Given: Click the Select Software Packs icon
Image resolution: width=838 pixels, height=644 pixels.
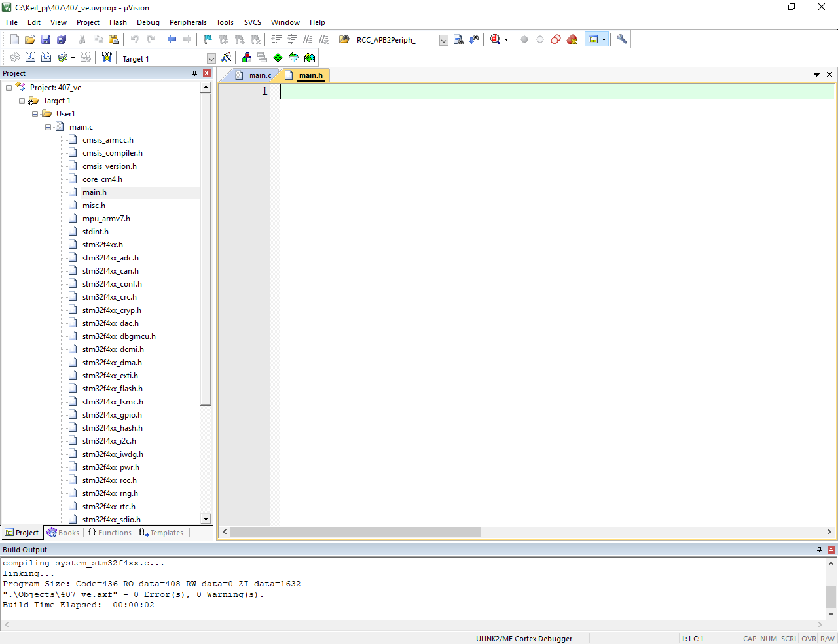Looking at the screenshot, I should click(293, 58).
